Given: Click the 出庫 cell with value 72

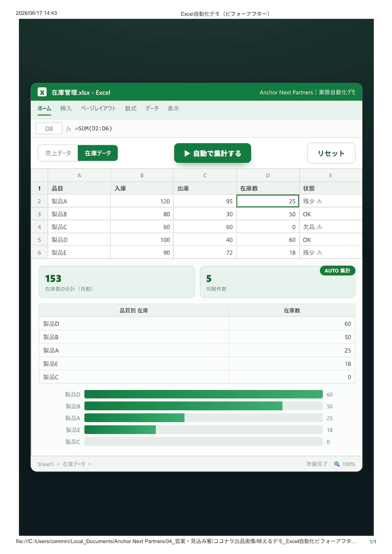Looking at the screenshot, I should click(205, 252).
